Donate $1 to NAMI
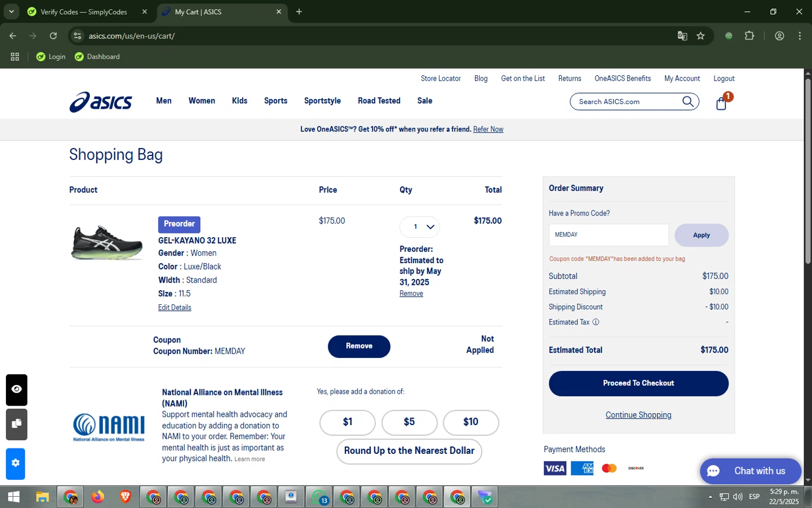Image resolution: width=812 pixels, height=508 pixels. 348,422
